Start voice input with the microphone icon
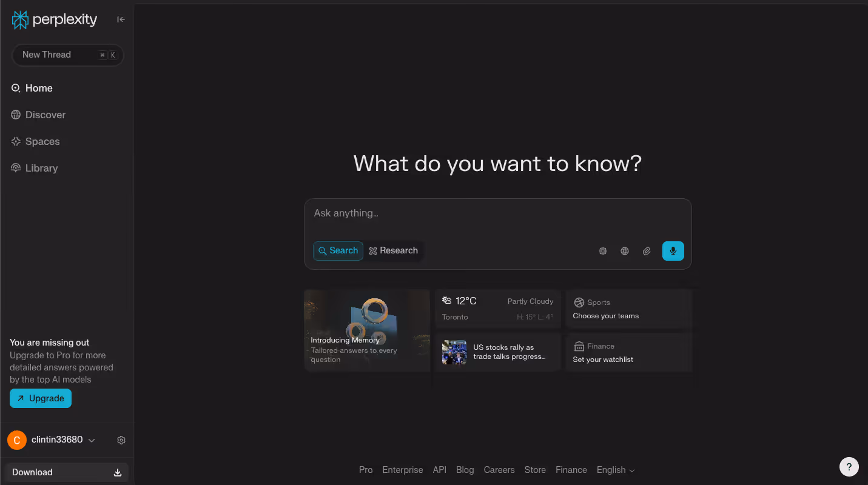This screenshot has width=868, height=485. click(x=673, y=250)
